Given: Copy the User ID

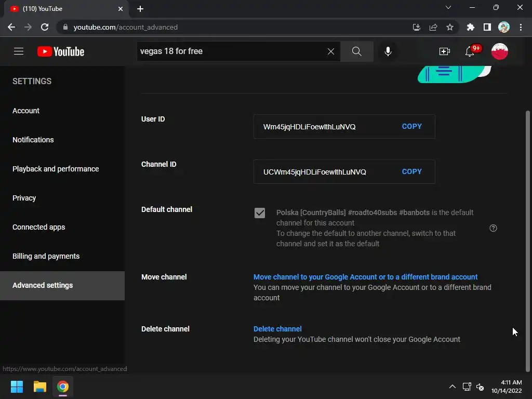Looking at the screenshot, I should (411, 126).
